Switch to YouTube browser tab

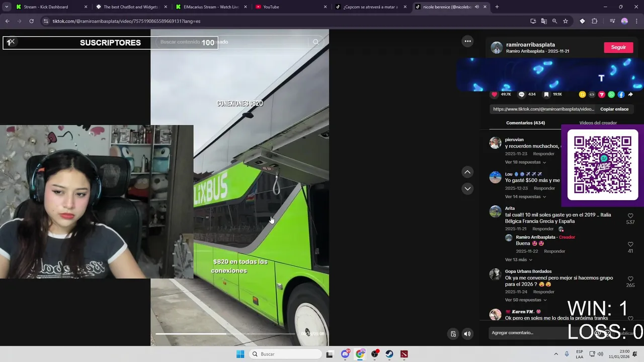click(x=290, y=7)
